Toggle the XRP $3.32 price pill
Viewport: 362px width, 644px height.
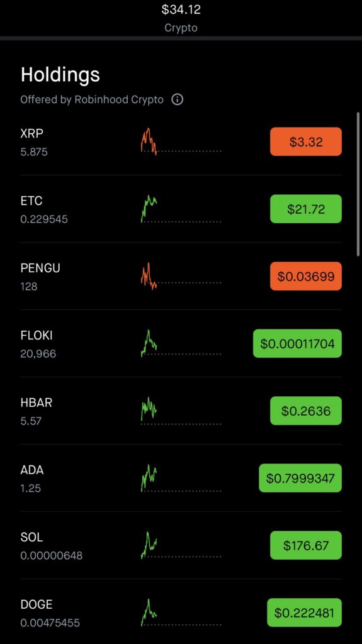pos(305,142)
